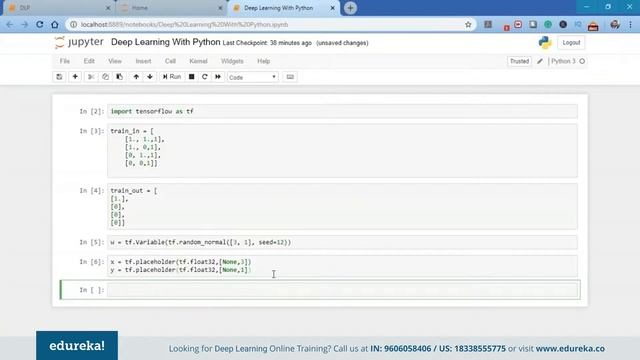Click the Python logo icon

click(x=545, y=42)
